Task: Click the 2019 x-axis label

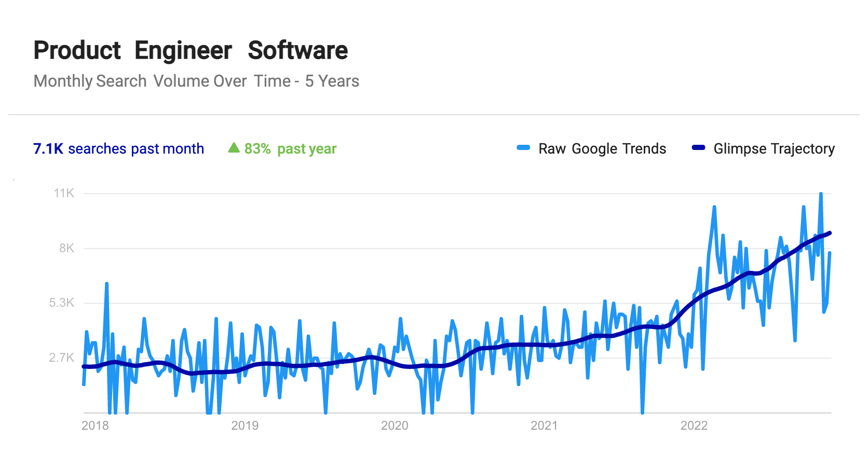Action: pyautogui.click(x=245, y=426)
